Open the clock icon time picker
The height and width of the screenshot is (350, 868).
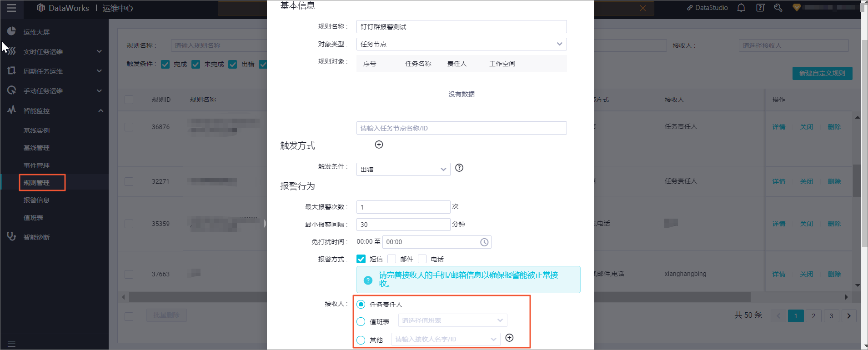pos(484,242)
